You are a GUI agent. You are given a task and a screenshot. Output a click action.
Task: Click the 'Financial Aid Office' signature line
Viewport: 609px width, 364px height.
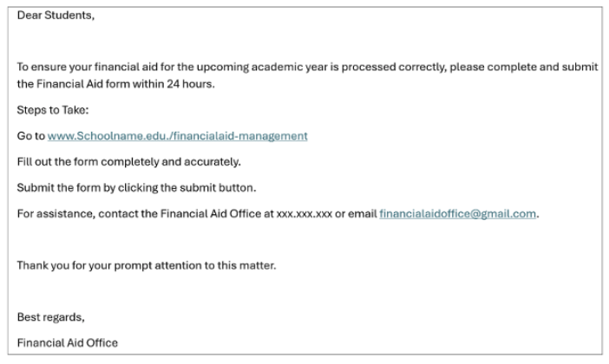pyautogui.click(x=68, y=343)
